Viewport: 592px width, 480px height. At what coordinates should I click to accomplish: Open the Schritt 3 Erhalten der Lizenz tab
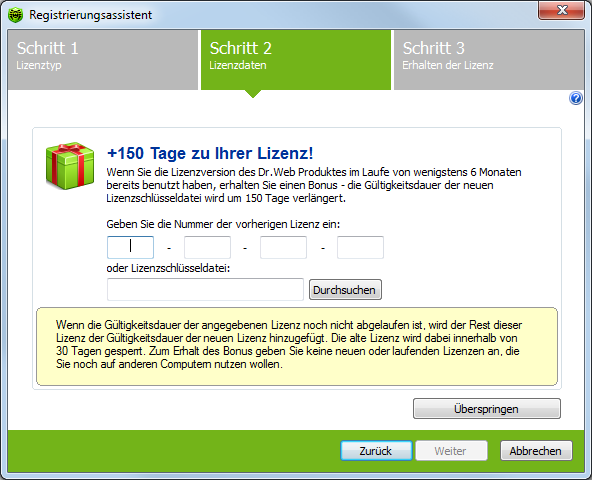(489, 60)
